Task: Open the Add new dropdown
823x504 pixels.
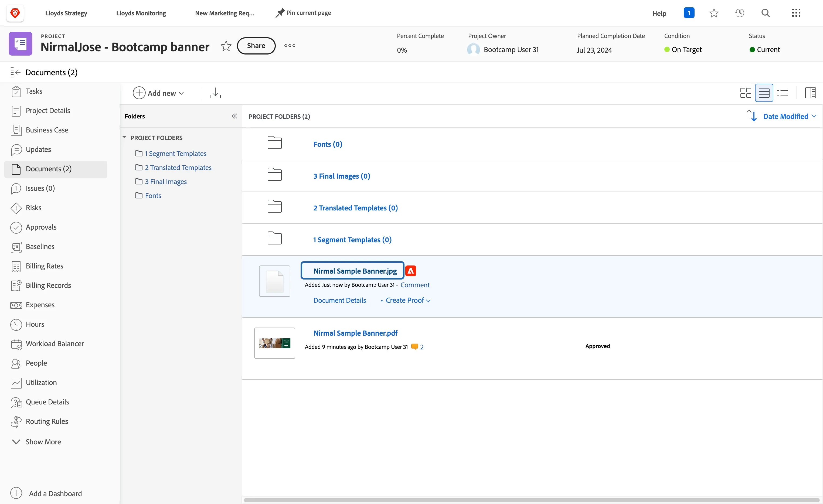Action: tap(158, 93)
